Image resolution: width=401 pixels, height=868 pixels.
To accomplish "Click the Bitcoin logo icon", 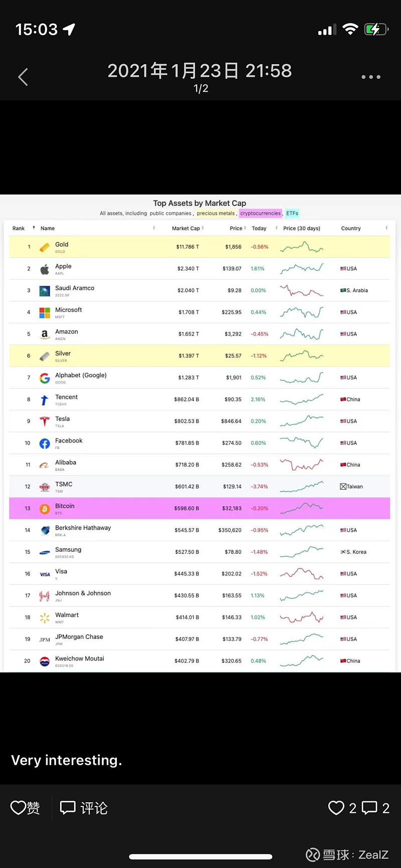I will pos(45,509).
